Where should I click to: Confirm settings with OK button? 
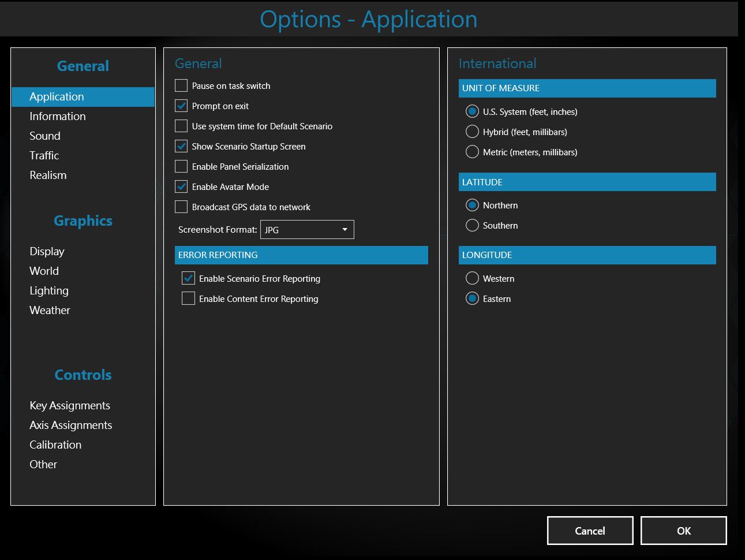(x=683, y=531)
